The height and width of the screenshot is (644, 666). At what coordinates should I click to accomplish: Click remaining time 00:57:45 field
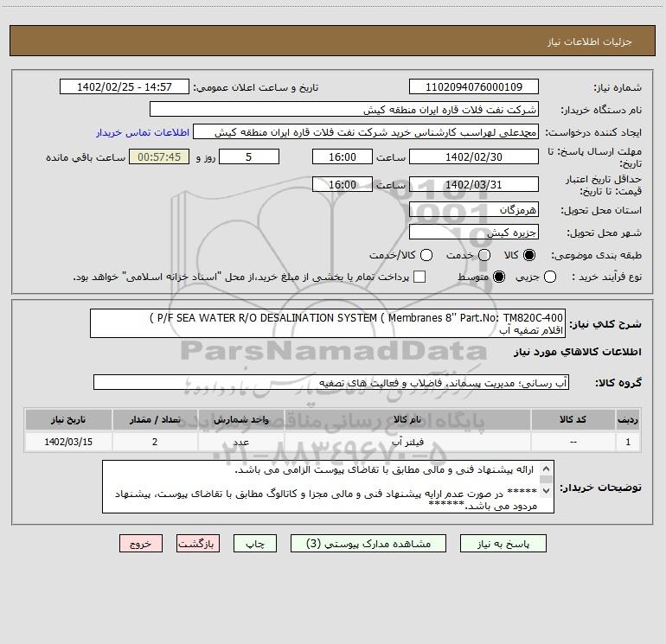coord(159,157)
